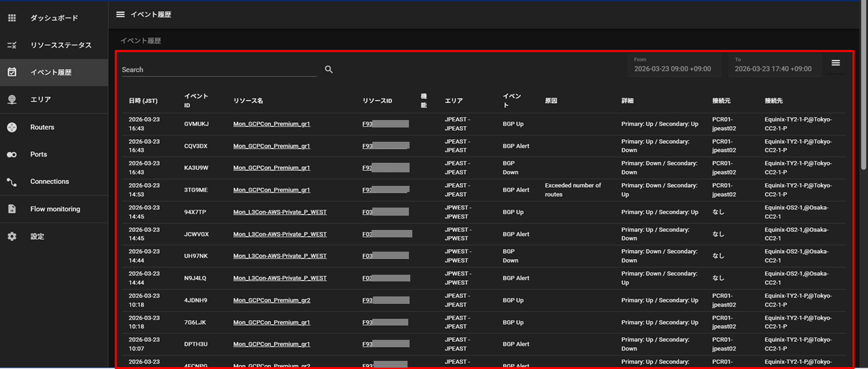Open the Flow monitoring menu item
The width and height of the screenshot is (868, 369).
pyautogui.click(x=55, y=209)
